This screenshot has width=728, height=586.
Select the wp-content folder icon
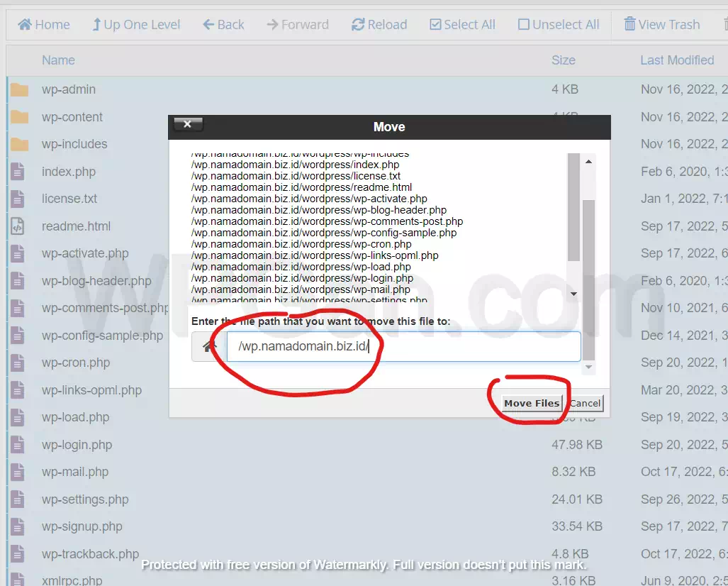point(20,117)
